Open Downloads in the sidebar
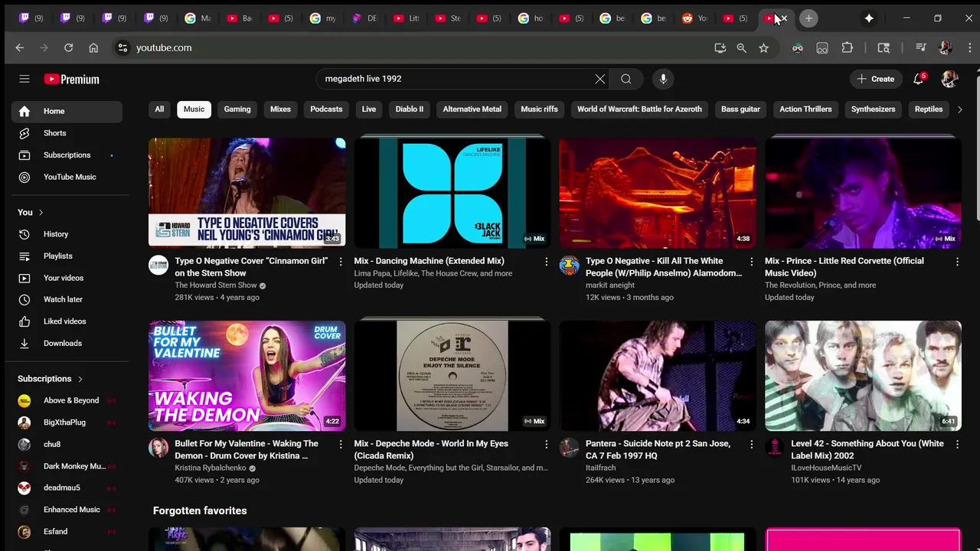 click(x=67, y=343)
